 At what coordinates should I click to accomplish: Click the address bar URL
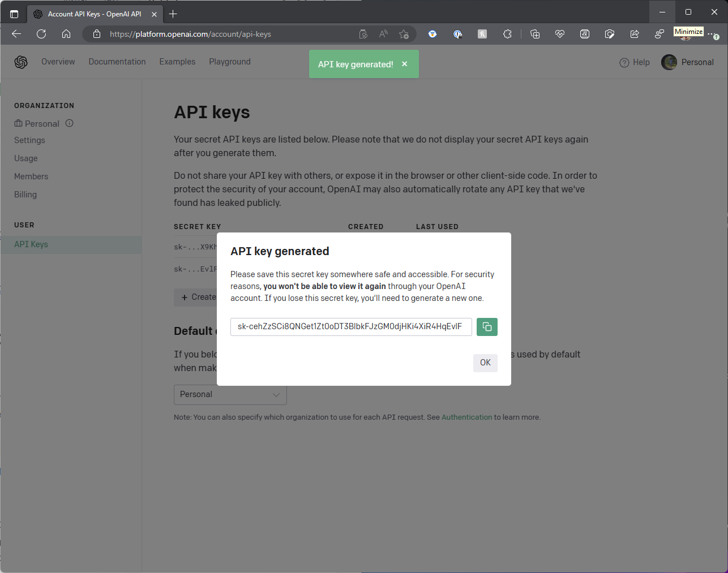point(190,34)
